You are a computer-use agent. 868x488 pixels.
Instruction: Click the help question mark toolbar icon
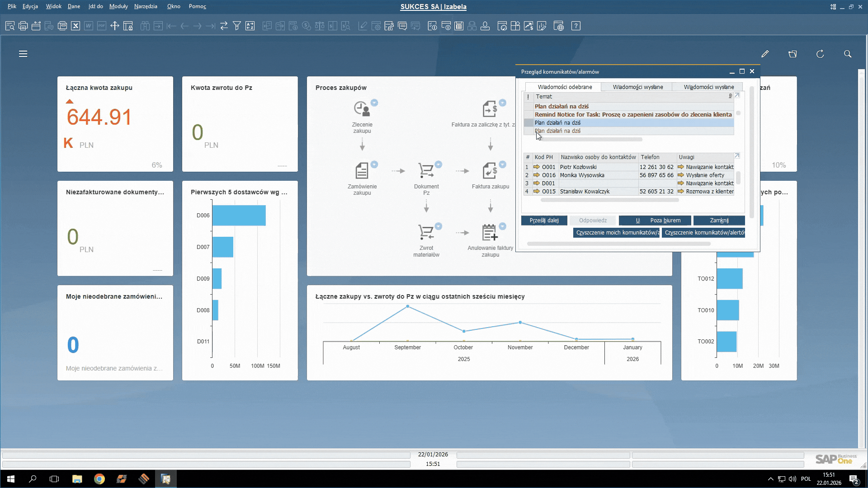[x=576, y=26]
